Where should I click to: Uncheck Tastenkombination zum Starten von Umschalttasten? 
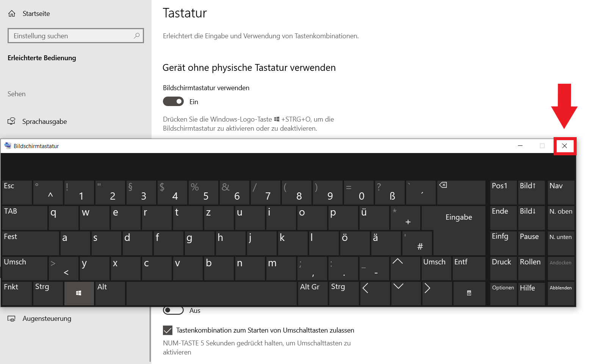167,330
